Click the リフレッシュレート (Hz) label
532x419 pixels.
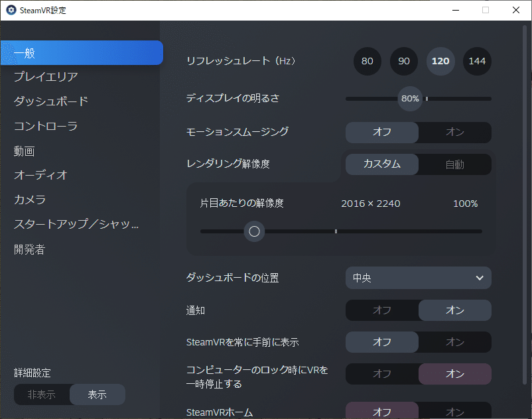tap(241, 61)
